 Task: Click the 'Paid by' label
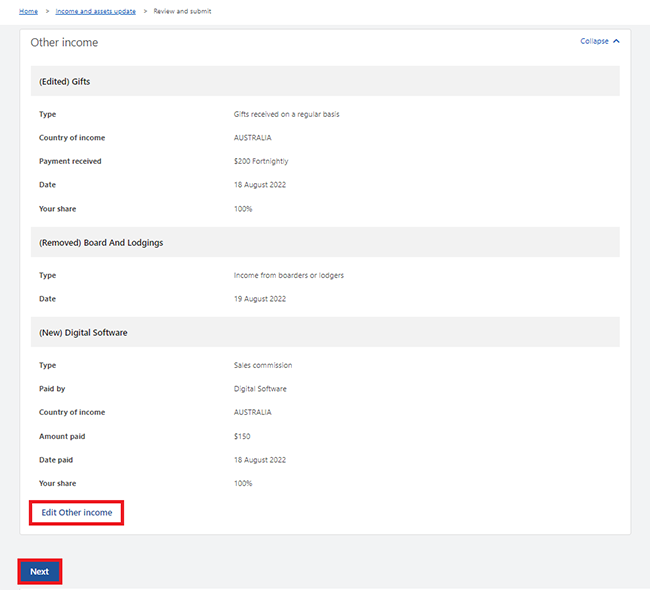(52, 389)
